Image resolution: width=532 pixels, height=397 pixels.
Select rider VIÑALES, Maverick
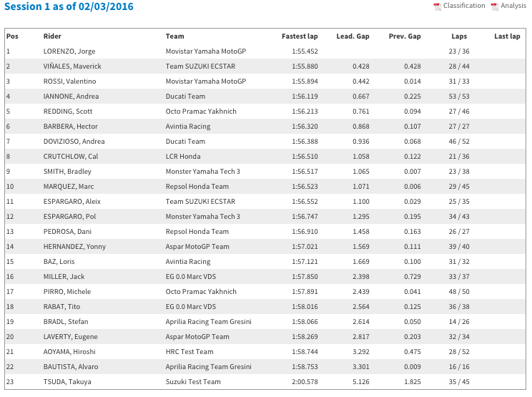72,66
